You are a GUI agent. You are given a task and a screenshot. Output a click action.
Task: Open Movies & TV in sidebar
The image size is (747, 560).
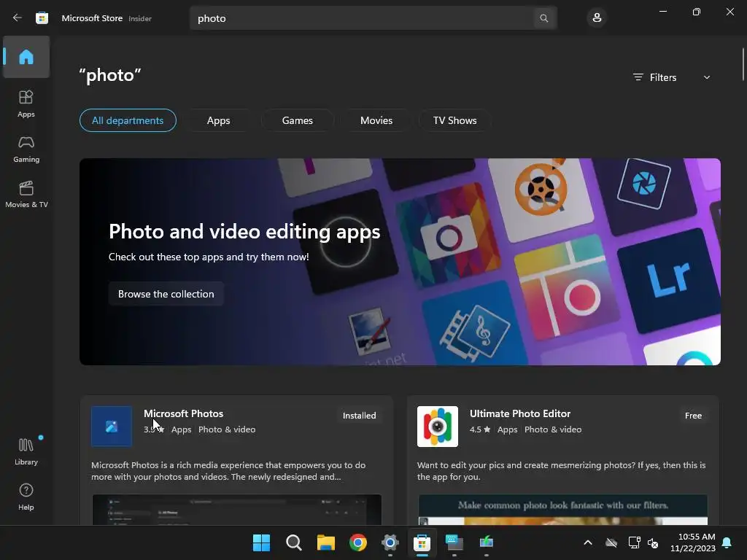pos(26,194)
